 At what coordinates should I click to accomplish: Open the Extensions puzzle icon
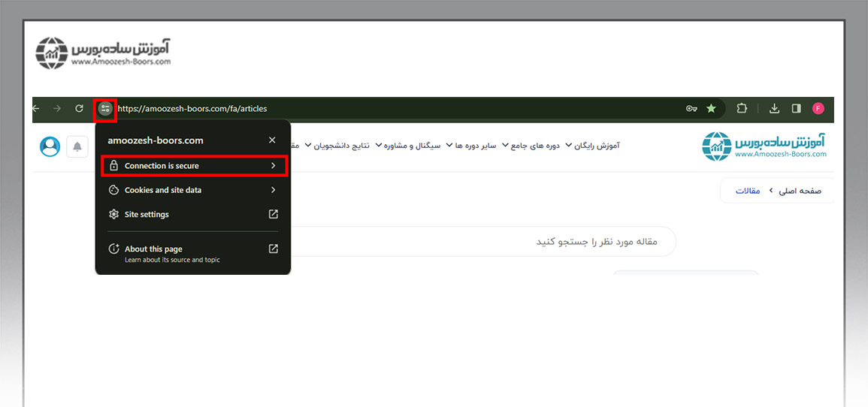pos(742,109)
